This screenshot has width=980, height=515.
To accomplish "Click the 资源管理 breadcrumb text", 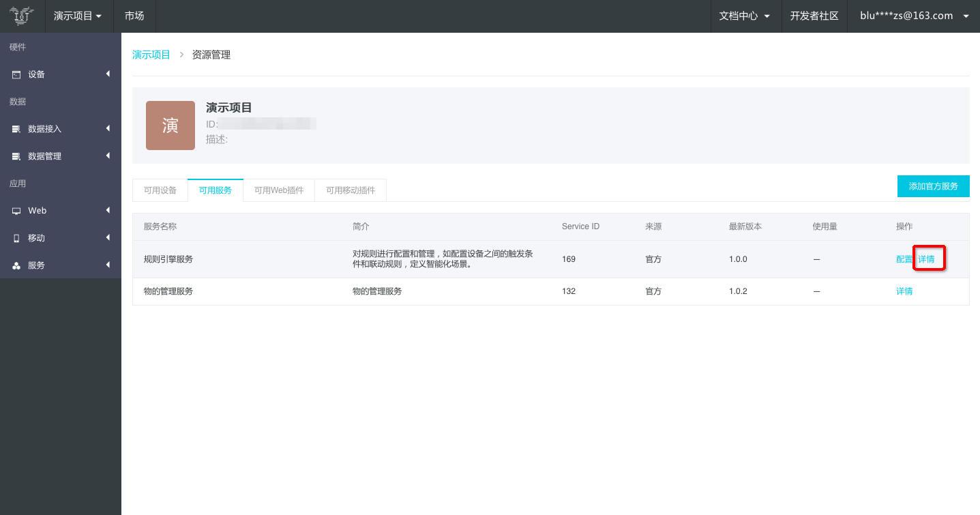I will [x=211, y=55].
